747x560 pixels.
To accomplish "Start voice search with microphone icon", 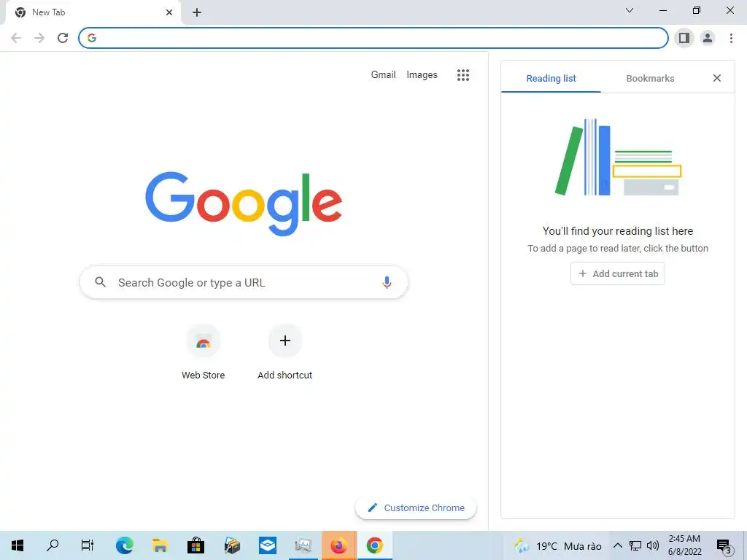I will 387,282.
